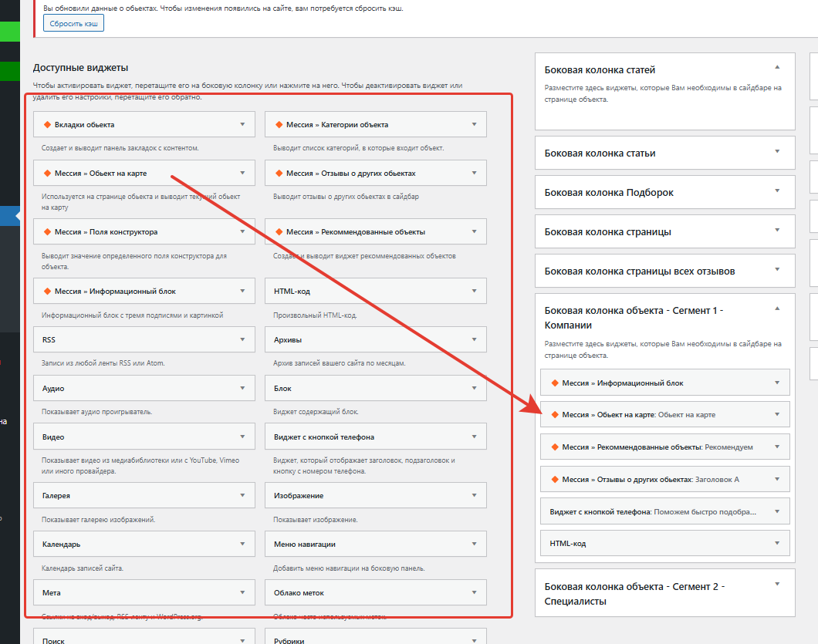Image resolution: width=818 pixels, height=644 pixels.
Task: Open dropdown arrow on the RSS widget
Action: [x=242, y=339]
